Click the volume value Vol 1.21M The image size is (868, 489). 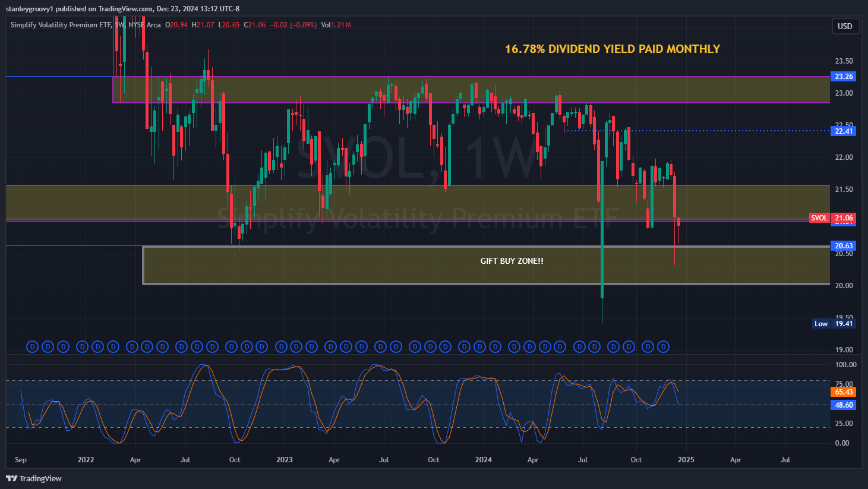point(336,25)
